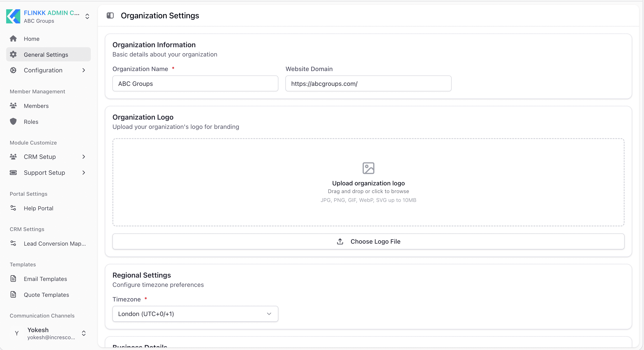Image resolution: width=644 pixels, height=350 pixels.
Task: Click the Configuration cog icon
Action: pyautogui.click(x=13, y=70)
